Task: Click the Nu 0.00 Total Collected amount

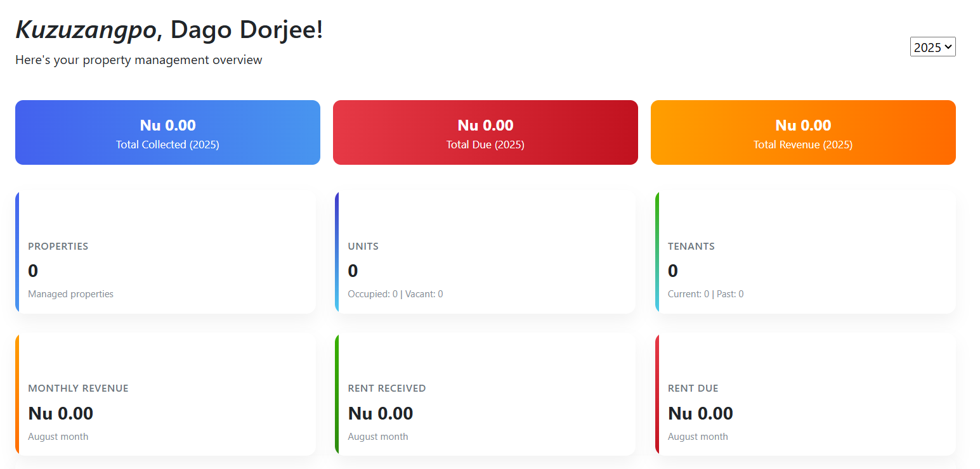Action: pyautogui.click(x=167, y=125)
